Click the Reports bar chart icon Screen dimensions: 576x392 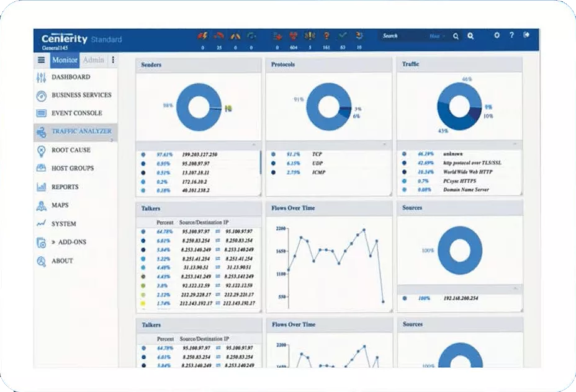42,187
